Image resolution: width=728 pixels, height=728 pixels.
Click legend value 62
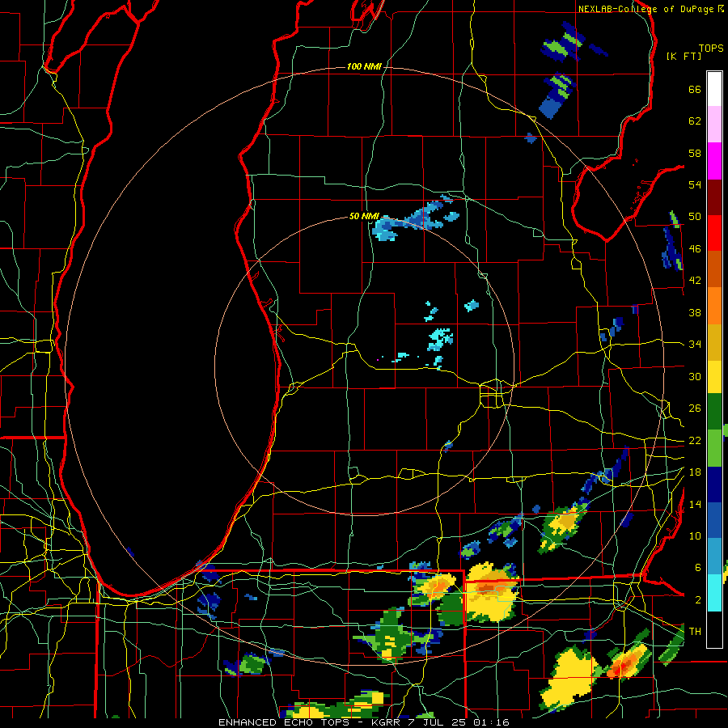695,121
